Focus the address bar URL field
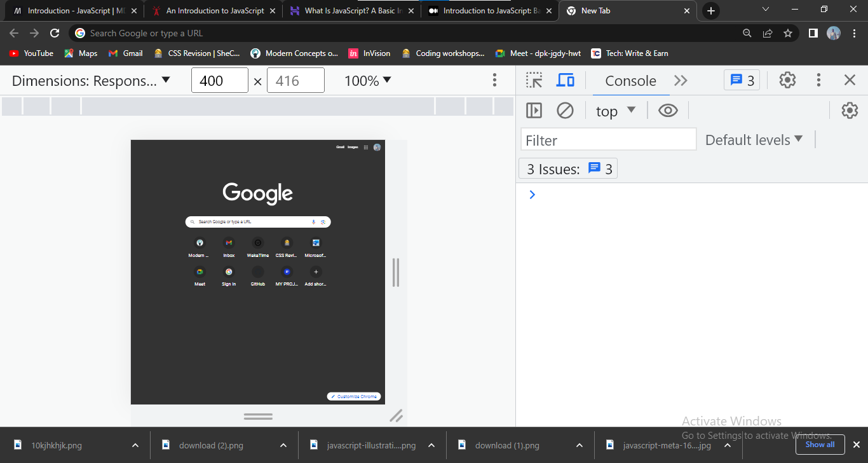 click(407, 33)
